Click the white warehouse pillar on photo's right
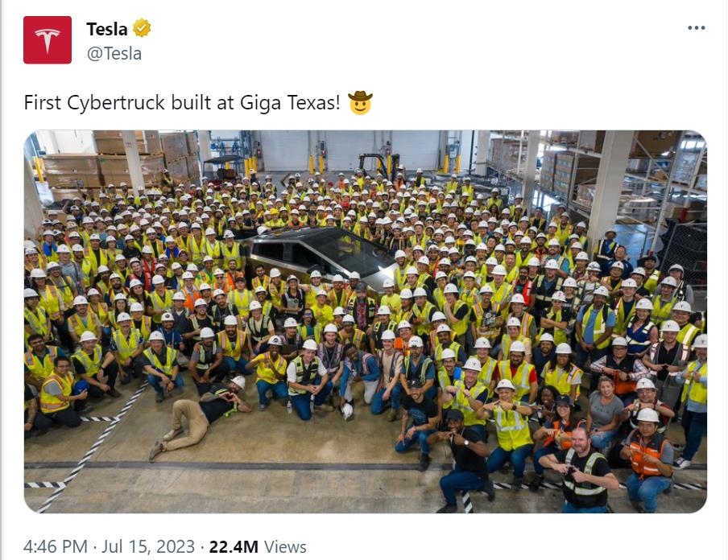The height and width of the screenshot is (560, 728). coord(609,188)
